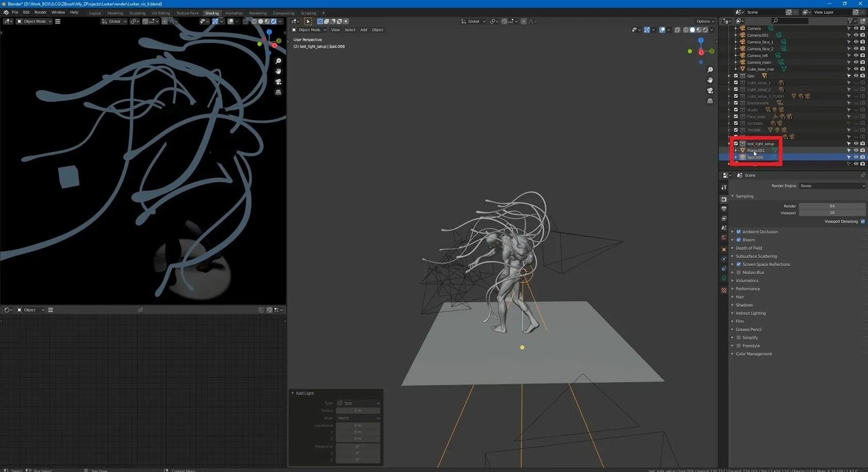Screen dimensions: 868x472
Task: Click the Viewport samples value field
Action: click(832, 213)
